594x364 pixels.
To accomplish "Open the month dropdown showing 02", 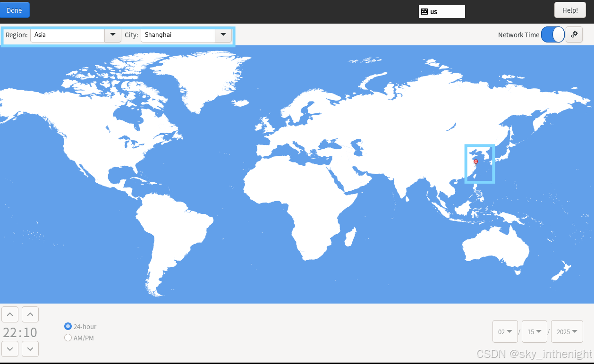I will coord(505,332).
